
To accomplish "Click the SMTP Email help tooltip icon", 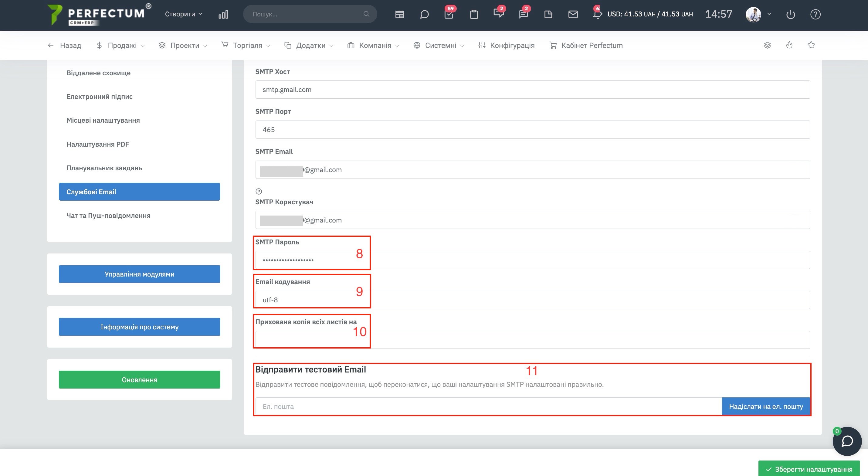I will 259,192.
